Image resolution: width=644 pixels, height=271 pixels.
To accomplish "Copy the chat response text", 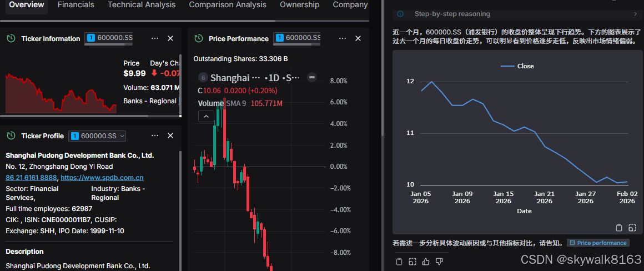I will pyautogui.click(x=399, y=261).
